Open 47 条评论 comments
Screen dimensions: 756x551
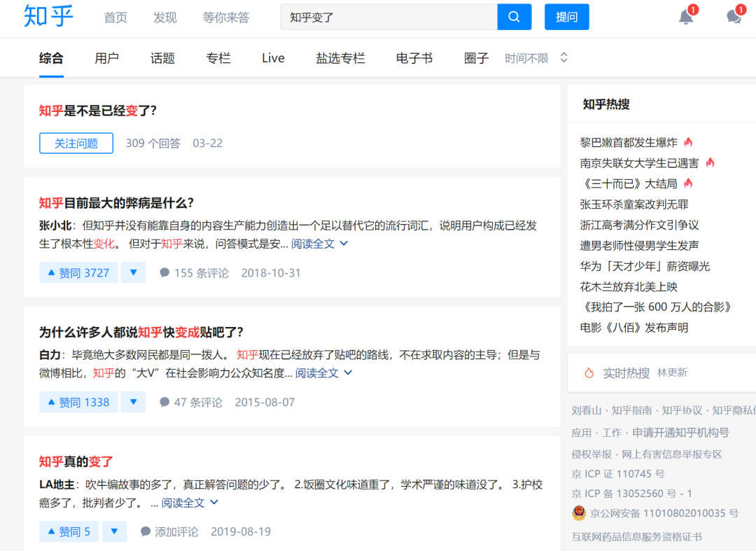coord(191,402)
